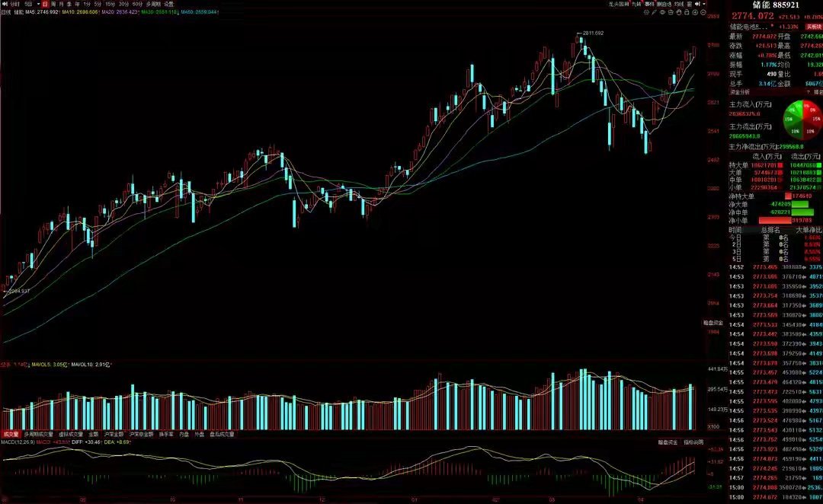This screenshot has width=823, height=504.
Task: Click the zoom in plus icon
Action: tap(695, 13)
